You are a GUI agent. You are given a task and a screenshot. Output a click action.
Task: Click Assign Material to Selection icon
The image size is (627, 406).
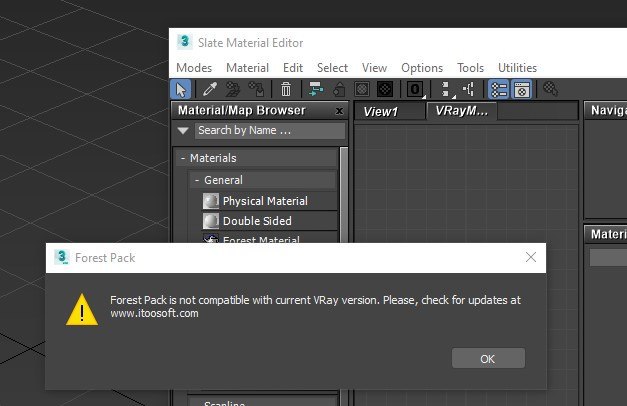(256, 89)
